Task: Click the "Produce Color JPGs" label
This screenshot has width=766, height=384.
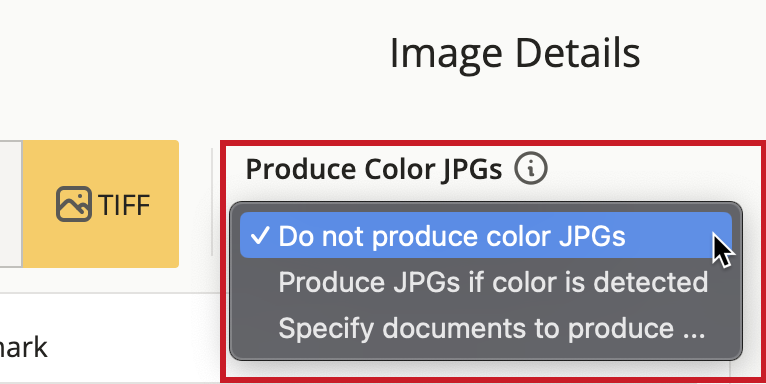Action: 374,170
